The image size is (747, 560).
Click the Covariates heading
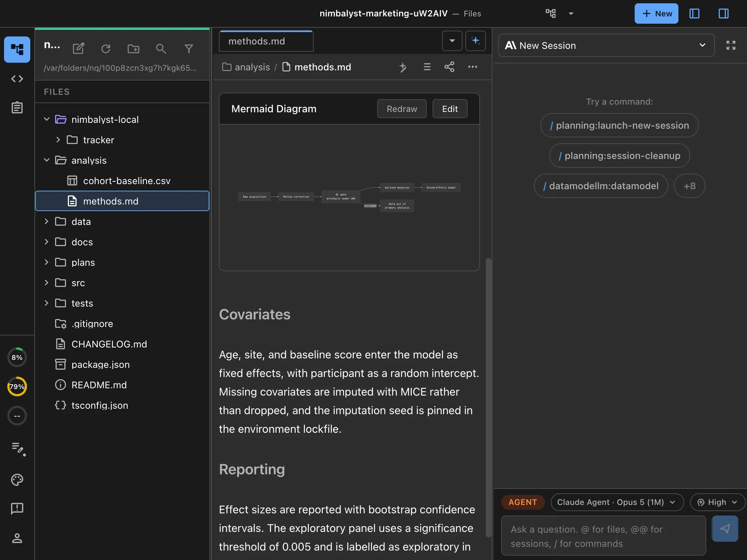coord(255,314)
